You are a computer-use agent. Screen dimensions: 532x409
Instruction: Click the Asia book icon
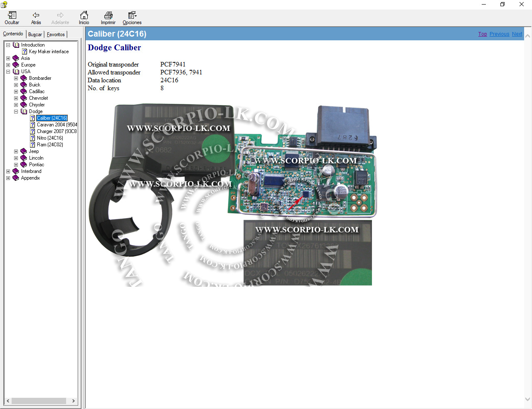16,58
